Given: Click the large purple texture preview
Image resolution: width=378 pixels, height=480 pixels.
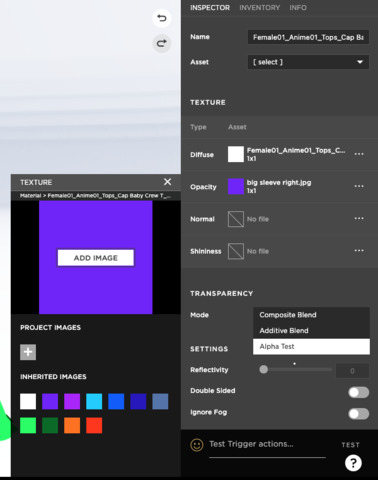Looking at the screenshot, I should click(x=96, y=257).
